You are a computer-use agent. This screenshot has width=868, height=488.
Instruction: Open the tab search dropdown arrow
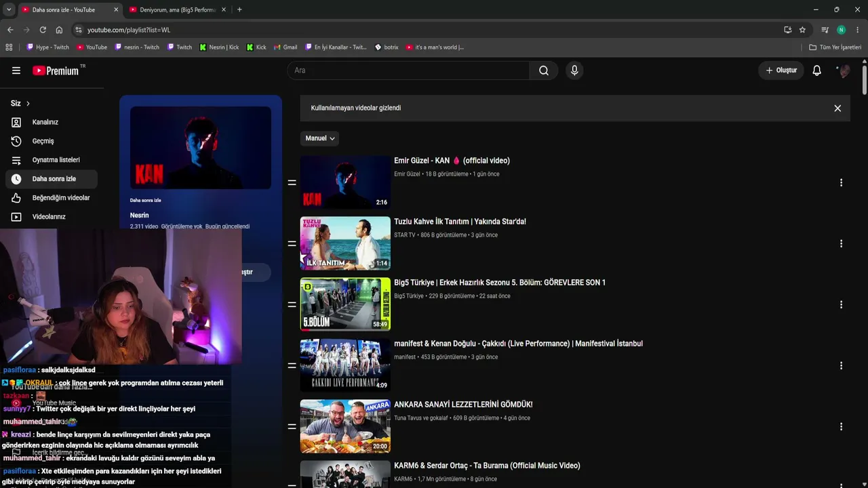(9, 9)
